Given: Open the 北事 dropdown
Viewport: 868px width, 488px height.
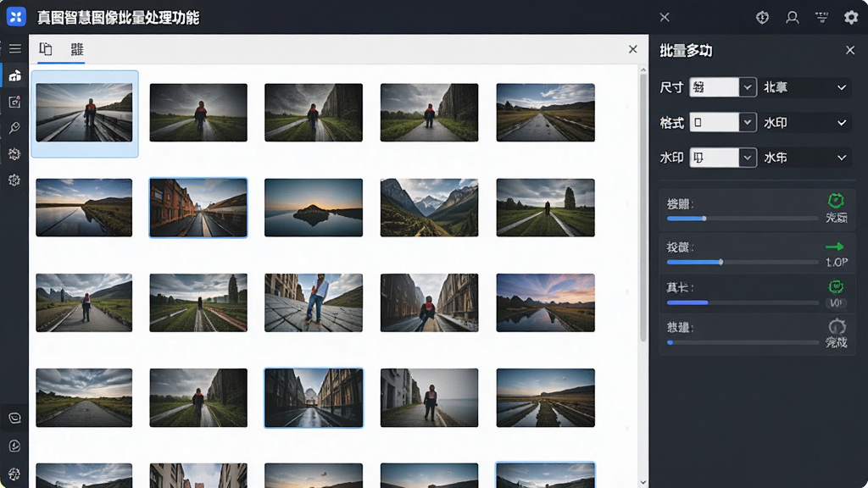Looking at the screenshot, I should 805,87.
